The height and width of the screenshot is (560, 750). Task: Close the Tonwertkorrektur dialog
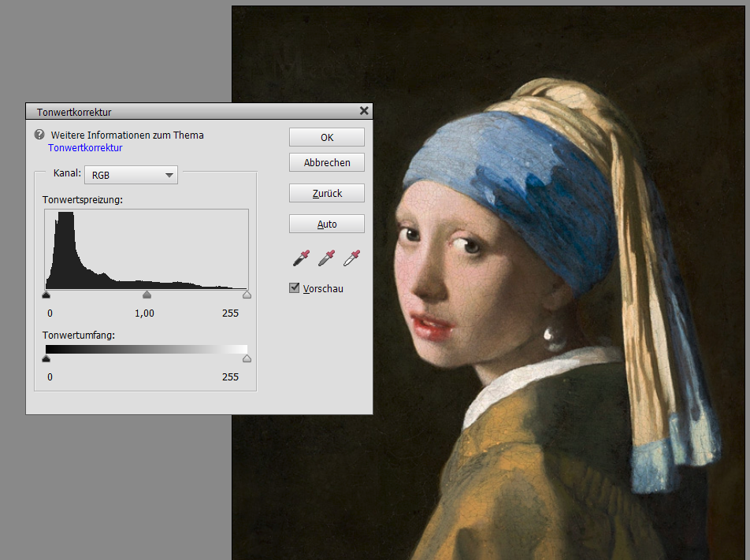(364, 111)
